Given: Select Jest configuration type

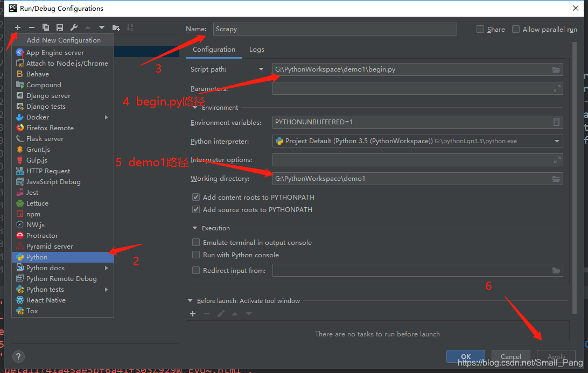Looking at the screenshot, I should [62, 192].
